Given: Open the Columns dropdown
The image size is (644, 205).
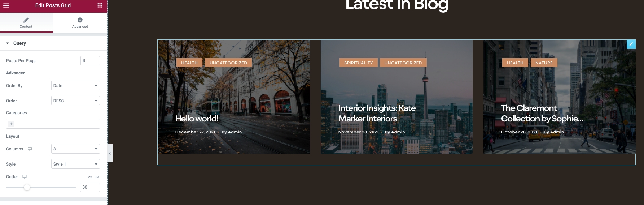Looking at the screenshot, I should click(75, 149).
